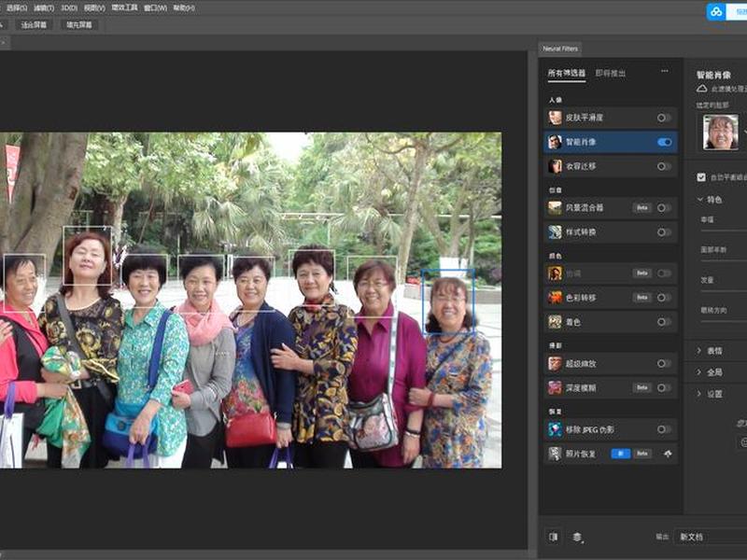Open the 帮助(H) menu

tap(184, 8)
